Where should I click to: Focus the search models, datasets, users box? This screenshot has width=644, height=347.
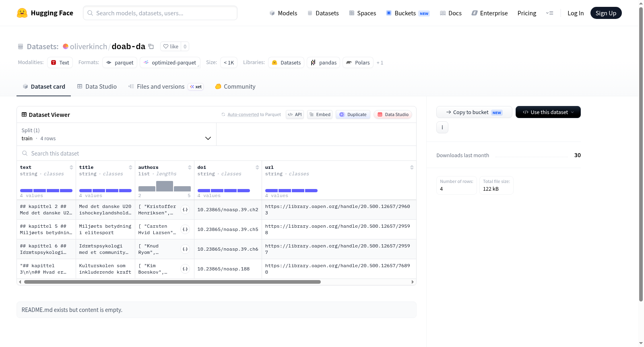point(160,13)
